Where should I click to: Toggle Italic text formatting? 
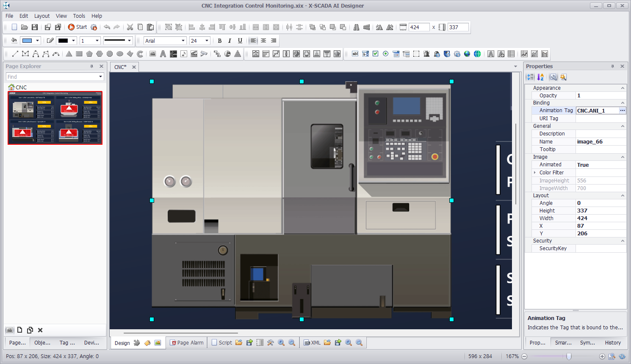pos(230,41)
